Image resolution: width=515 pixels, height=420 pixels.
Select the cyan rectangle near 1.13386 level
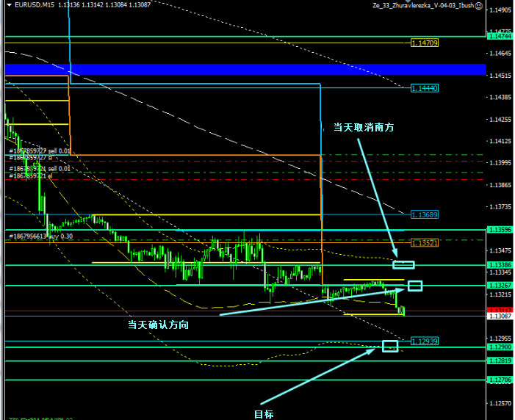click(x=404, y=264)
